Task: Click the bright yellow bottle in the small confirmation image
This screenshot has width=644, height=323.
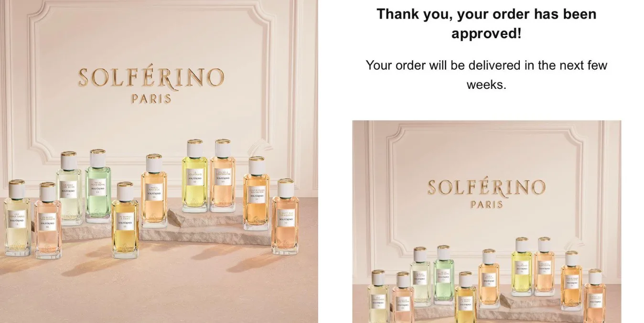Action: tap(521, 266)
